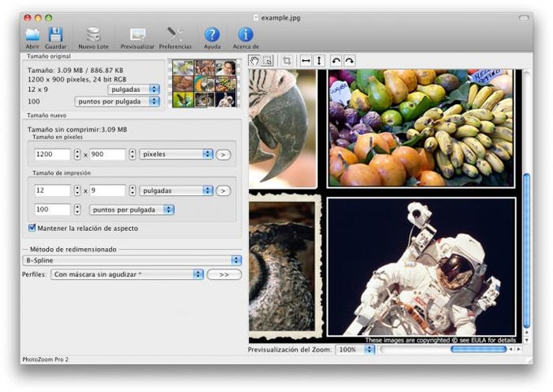553x392 pixels.
Task: Click the Previsualizar toolbar icon
Action: tap(137, 35)
